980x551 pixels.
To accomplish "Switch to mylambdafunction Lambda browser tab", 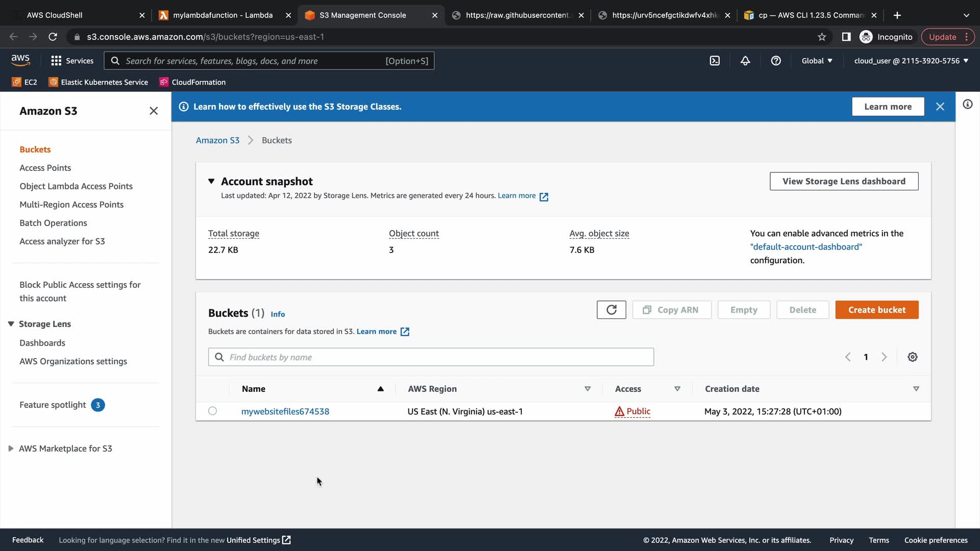I will 223,15.
